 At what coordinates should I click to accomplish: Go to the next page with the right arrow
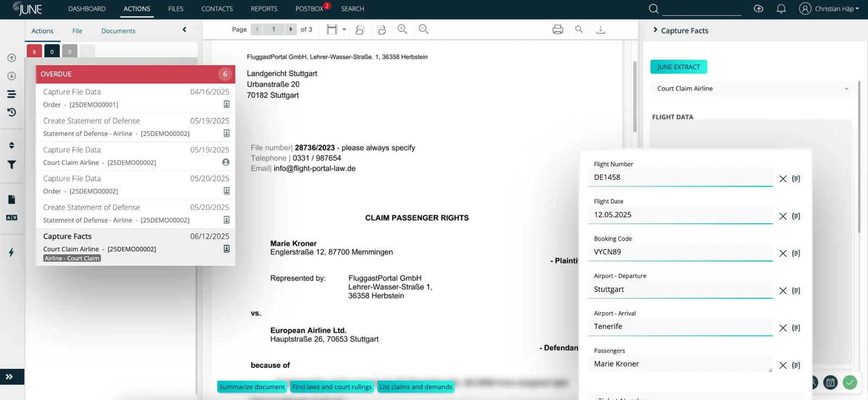[x=291, y=29]
